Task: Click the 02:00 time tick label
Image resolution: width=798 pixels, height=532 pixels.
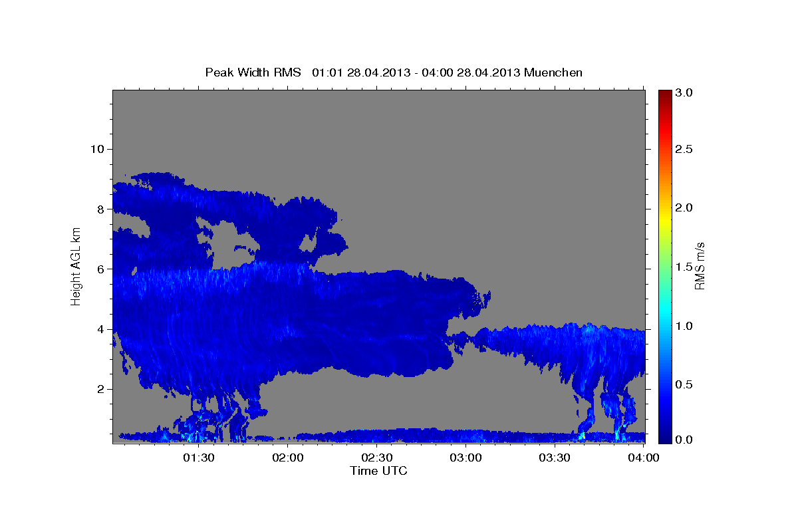Action: (x=289, y=458)
